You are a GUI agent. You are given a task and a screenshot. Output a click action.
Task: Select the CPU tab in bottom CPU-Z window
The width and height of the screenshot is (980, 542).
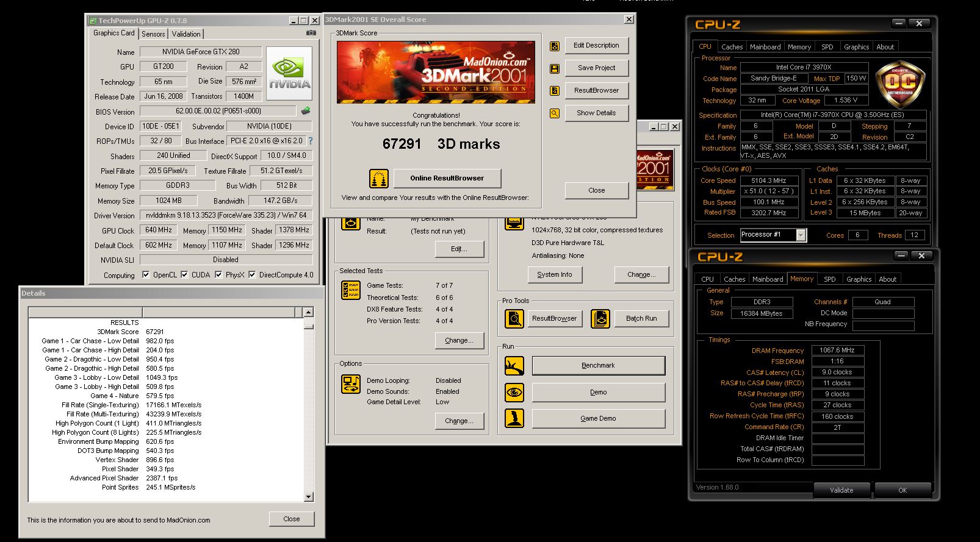click(707, 279)
